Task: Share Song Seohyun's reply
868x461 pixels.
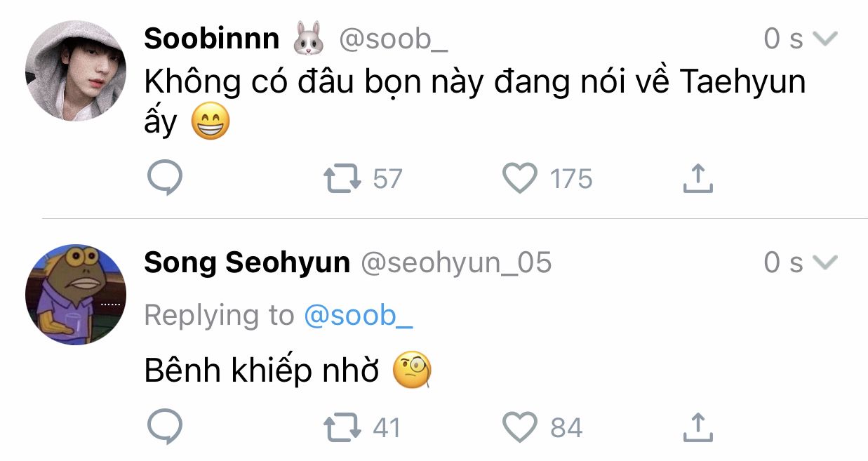Action: click(697, 427)
